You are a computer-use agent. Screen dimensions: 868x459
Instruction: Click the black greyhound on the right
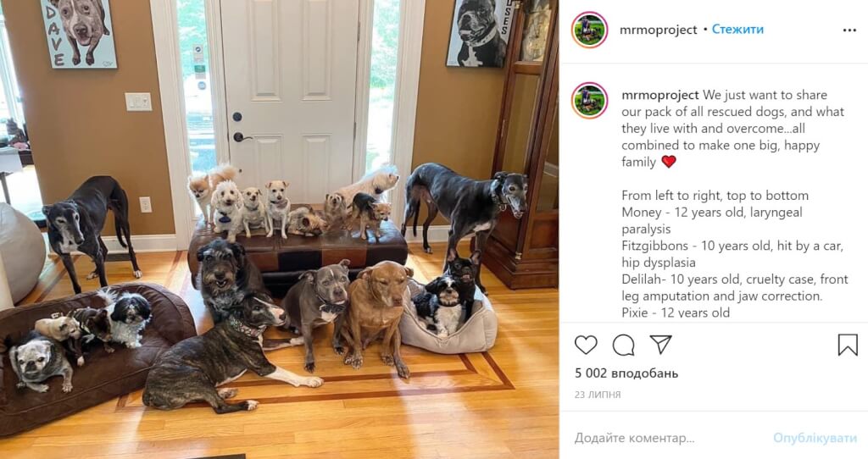465,210
